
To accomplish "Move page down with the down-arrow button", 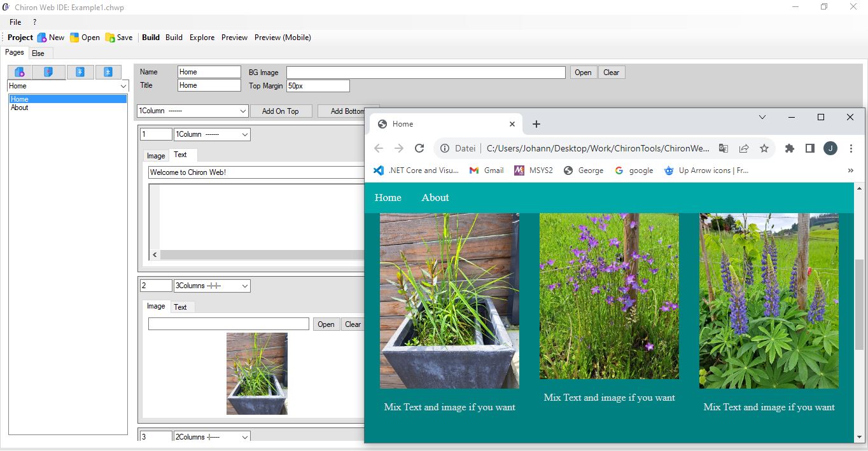I will pos(108,72).
